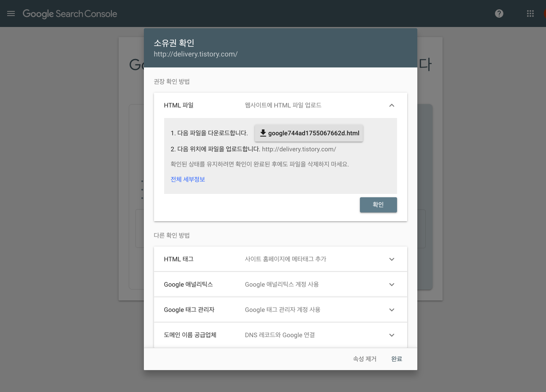Download google744ad1755067662d.html file
The image size is (546, 392).
(309, 133)
